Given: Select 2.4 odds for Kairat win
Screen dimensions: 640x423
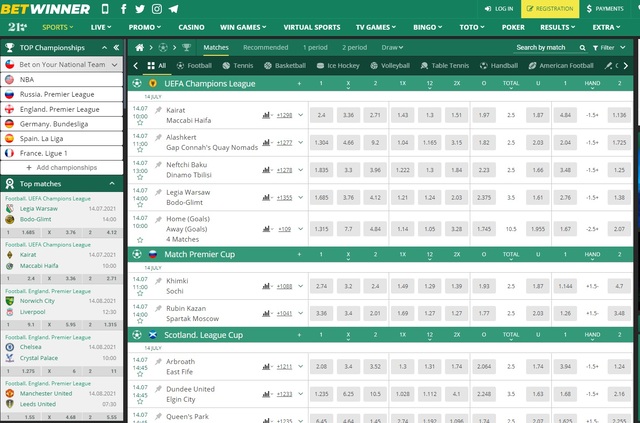Looking at the screenshot, I should coord(322,115).
